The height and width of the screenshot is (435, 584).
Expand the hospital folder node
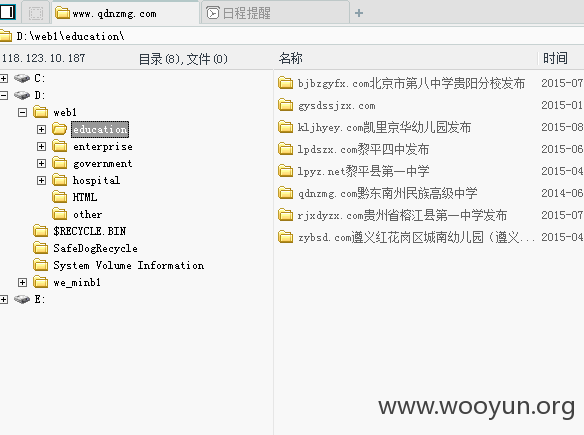[41, 180]
